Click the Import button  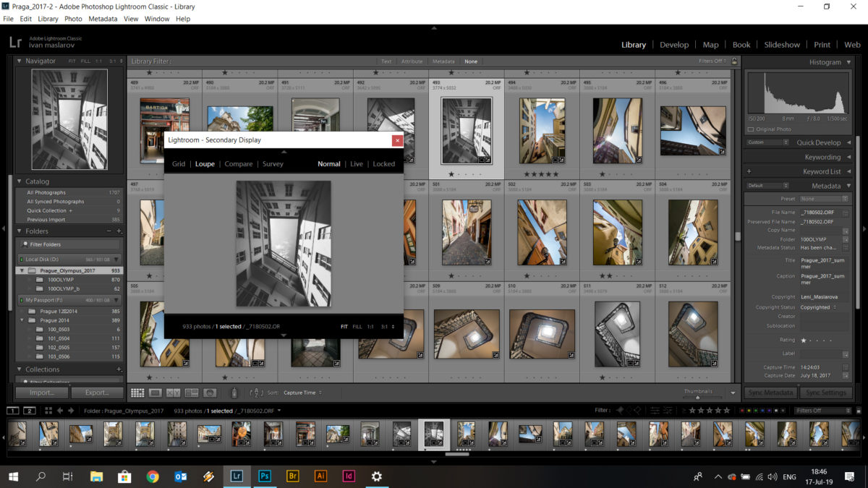coord(42,393)
